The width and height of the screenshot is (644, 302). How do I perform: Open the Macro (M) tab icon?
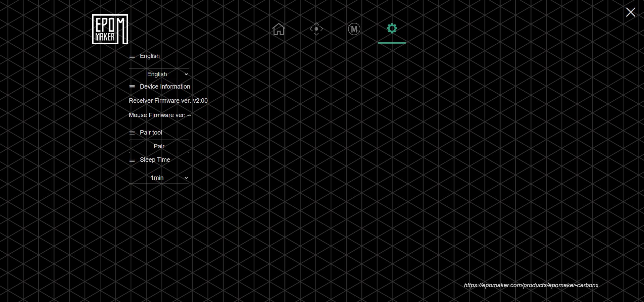[x=354, y=29]
